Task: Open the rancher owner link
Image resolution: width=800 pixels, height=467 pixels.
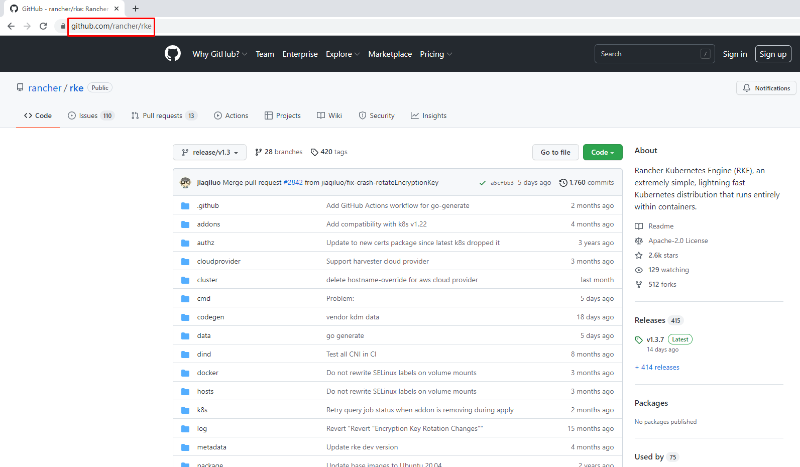Action: [45, 88]
